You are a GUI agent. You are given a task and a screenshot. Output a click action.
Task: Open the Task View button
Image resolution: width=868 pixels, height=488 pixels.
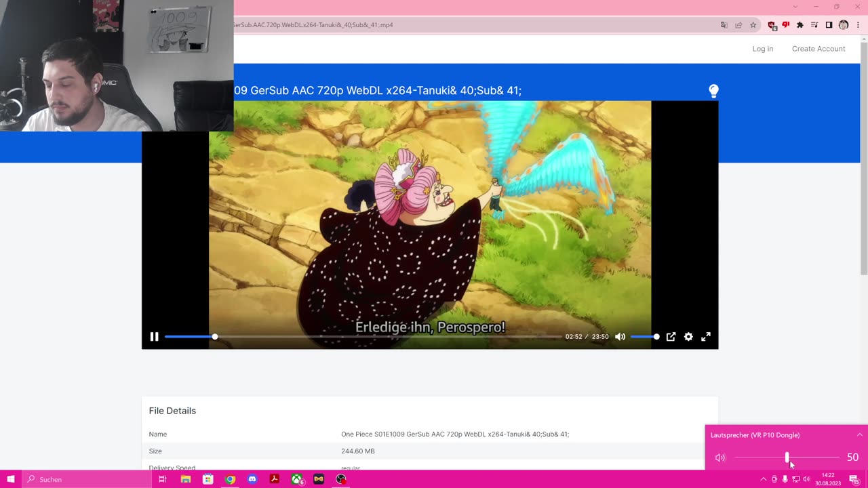point(163,479)
